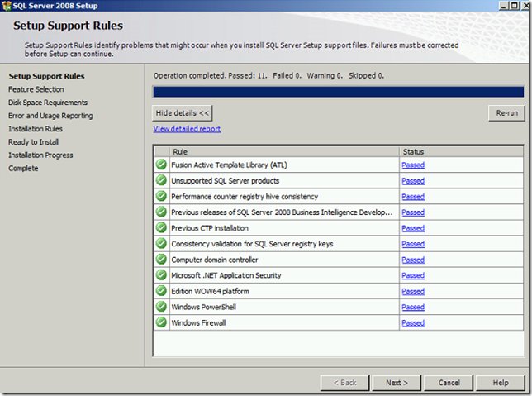Click the check icon beside Previous CTP installation
Viewport: 532px width, 396px height.
[162, 228]
